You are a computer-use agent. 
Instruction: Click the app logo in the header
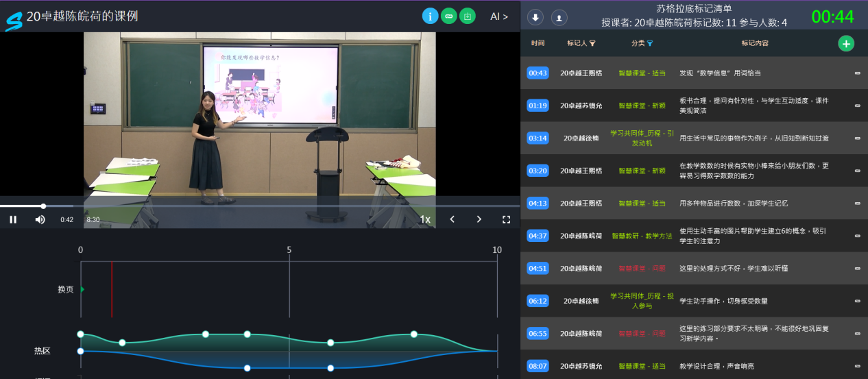(x=14, y=21)
